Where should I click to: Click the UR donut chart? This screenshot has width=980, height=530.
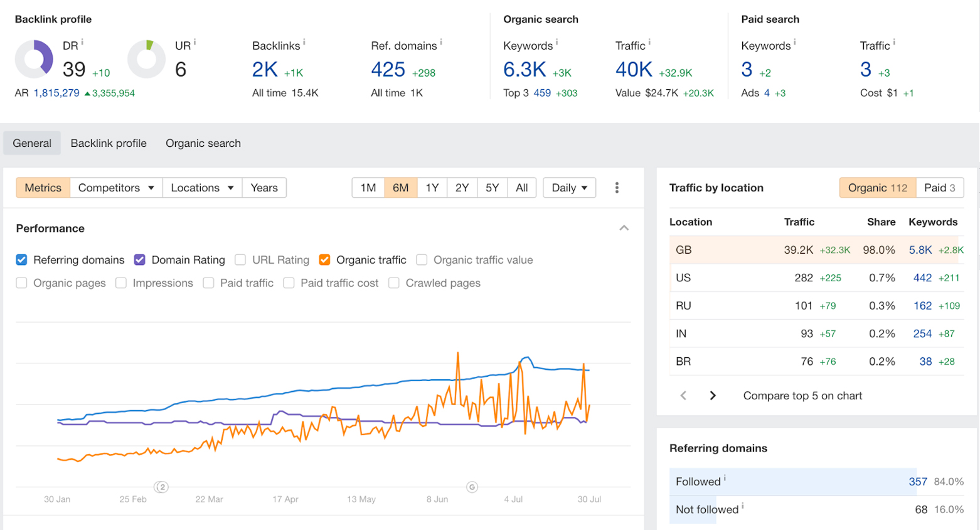click(146, 60)
